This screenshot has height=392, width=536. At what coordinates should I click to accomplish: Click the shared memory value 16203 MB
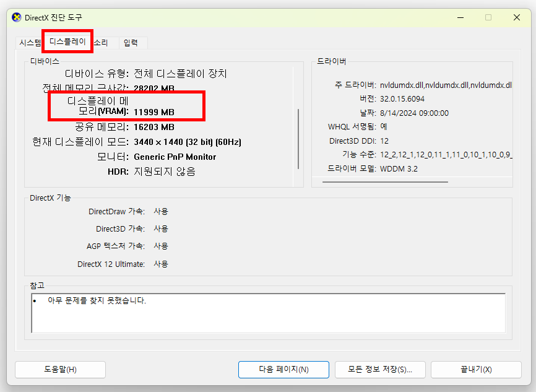coord(154,127)
